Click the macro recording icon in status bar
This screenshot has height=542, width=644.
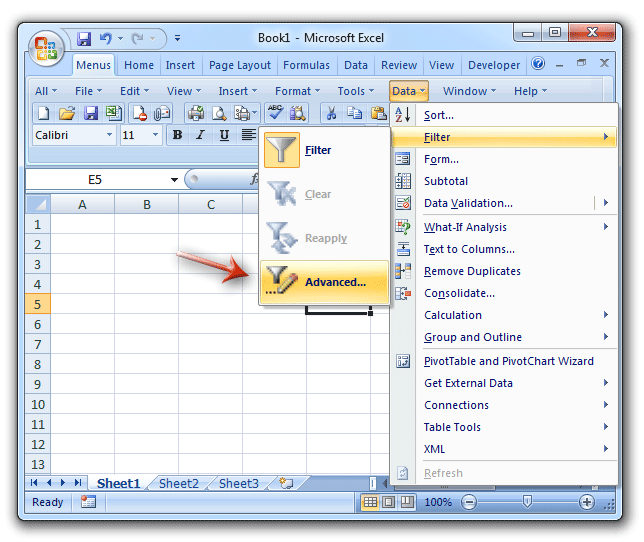pyautogui.click(x=88, y=501)
